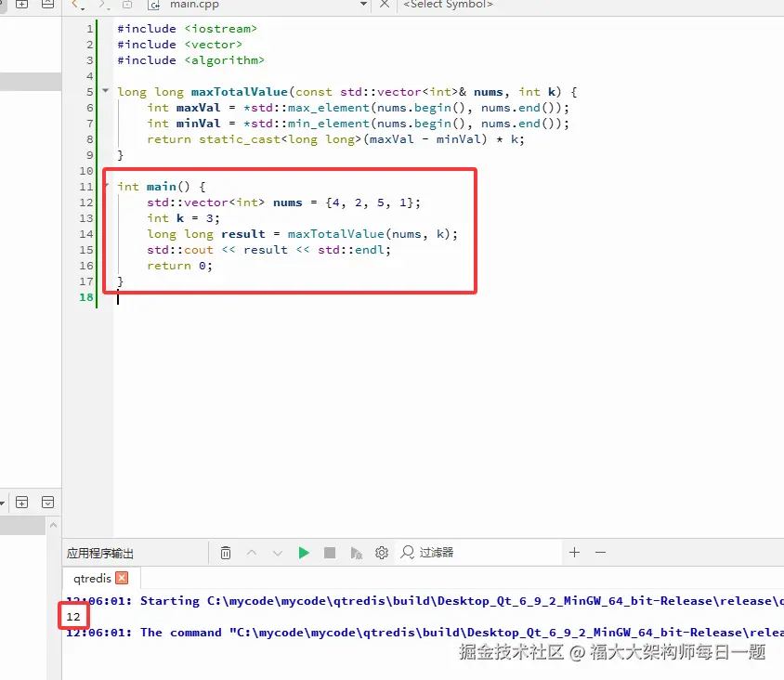Clear application output with trash icon
This screenshot has width=784, height=680.
(x=226, y=553)
